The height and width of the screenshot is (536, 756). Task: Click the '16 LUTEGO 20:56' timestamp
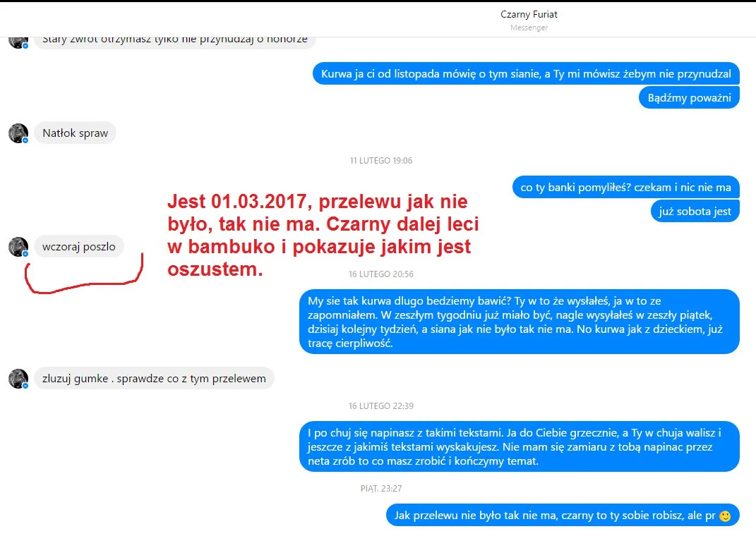(x=381, y=274)
